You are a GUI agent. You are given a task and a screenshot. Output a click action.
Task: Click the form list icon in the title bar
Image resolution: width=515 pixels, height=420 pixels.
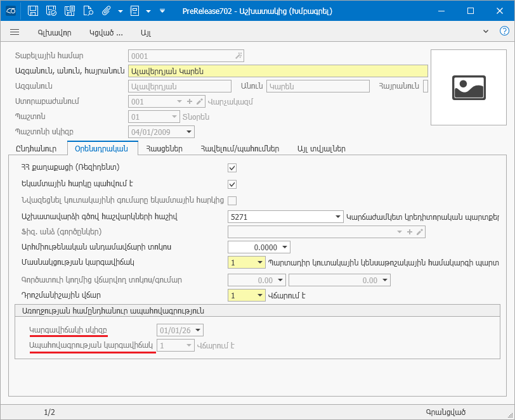134,11
